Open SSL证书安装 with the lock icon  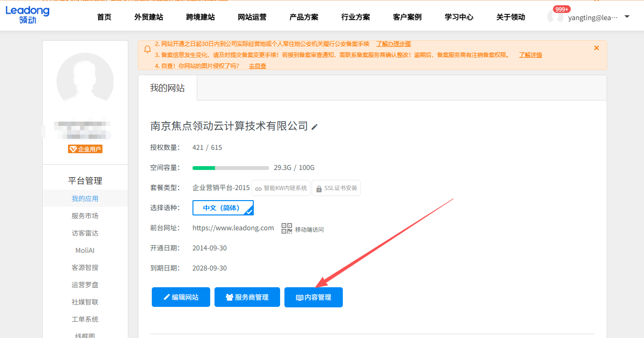click(x=336, y=188)
